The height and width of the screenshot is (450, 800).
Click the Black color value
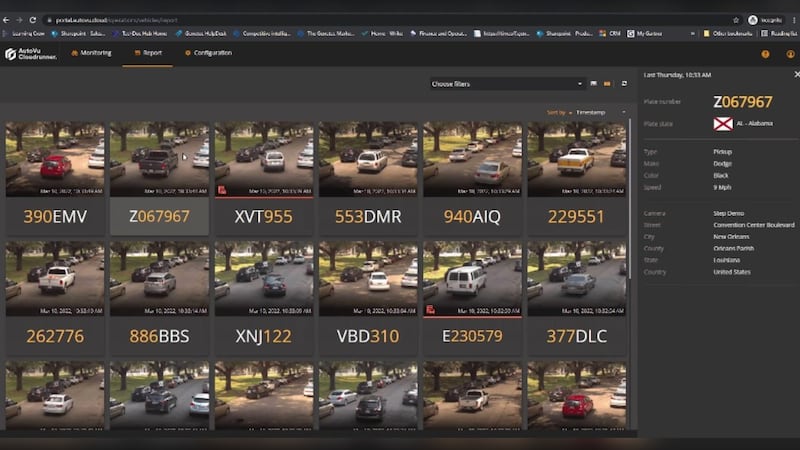721,175
